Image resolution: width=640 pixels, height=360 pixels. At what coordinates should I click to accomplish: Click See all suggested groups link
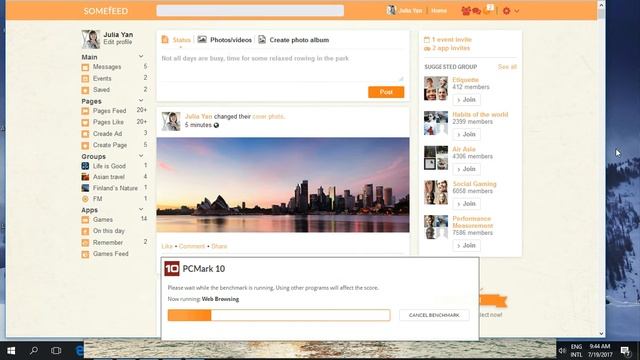pyautogui.click(x=507, y=67)
